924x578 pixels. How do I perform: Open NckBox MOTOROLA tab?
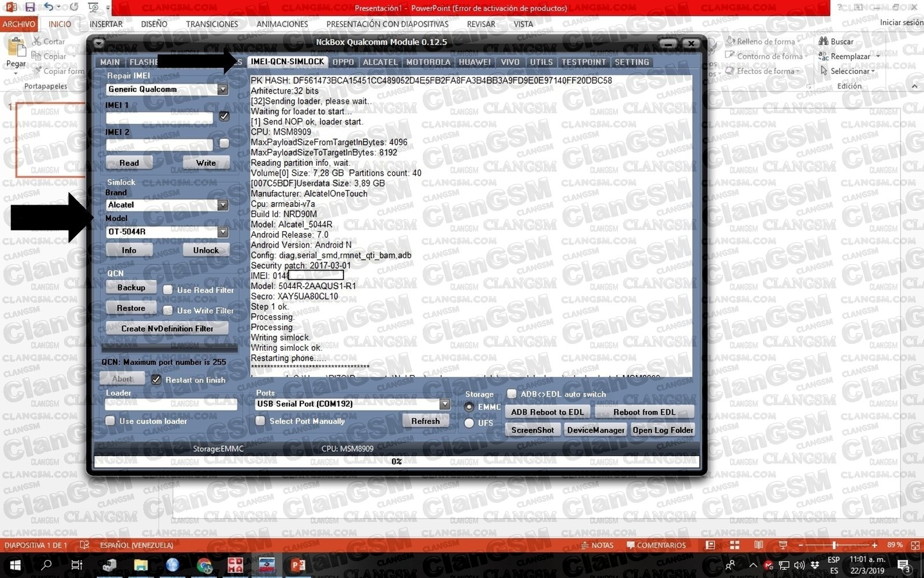pyautogui.click(x=428, y=62)
